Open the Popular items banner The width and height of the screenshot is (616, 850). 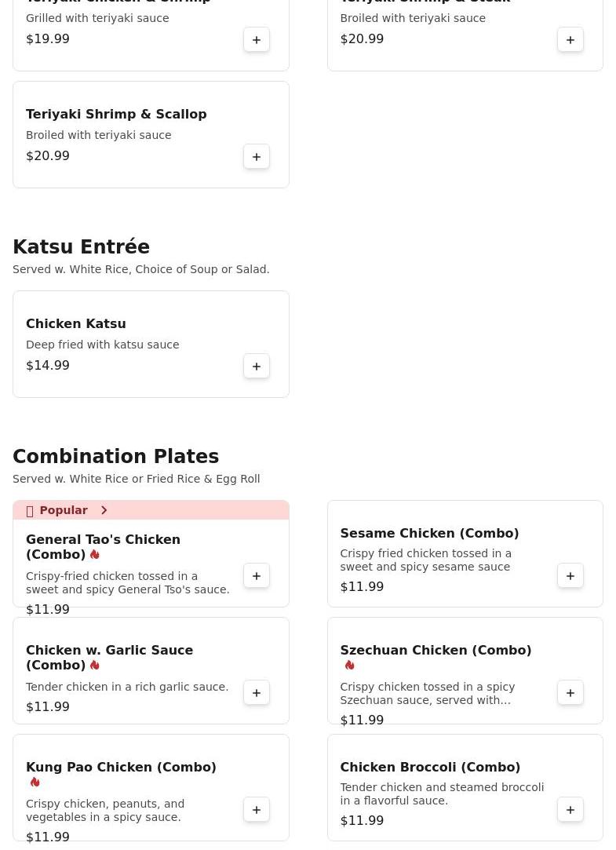point(64,510)
